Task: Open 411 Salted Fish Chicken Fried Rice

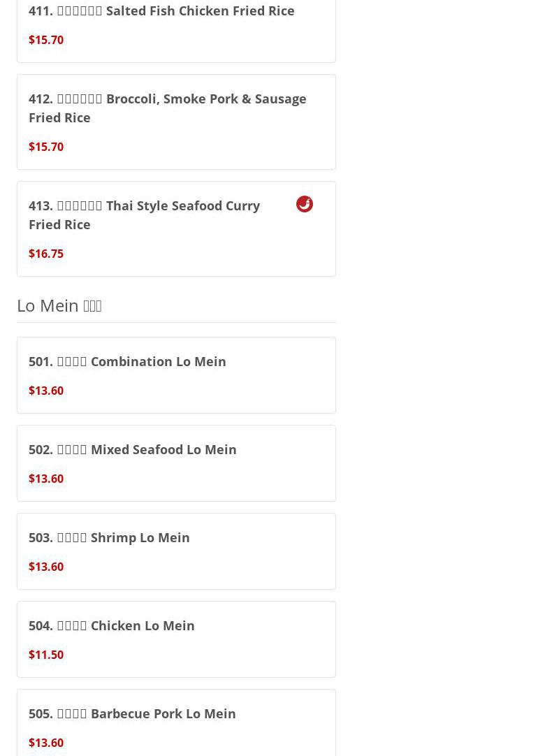Action: (161, 11)
